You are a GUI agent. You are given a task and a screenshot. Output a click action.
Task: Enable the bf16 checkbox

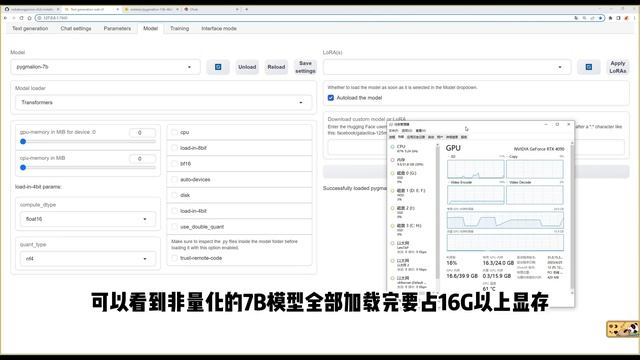click(x=175, y=164)
